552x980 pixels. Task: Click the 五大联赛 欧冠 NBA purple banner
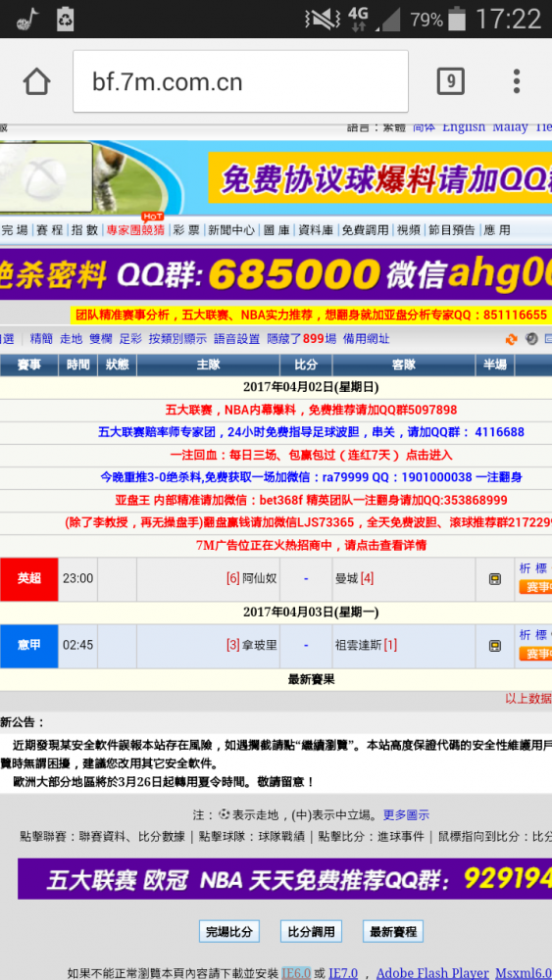pyautogui.click(x=284, y=879)
